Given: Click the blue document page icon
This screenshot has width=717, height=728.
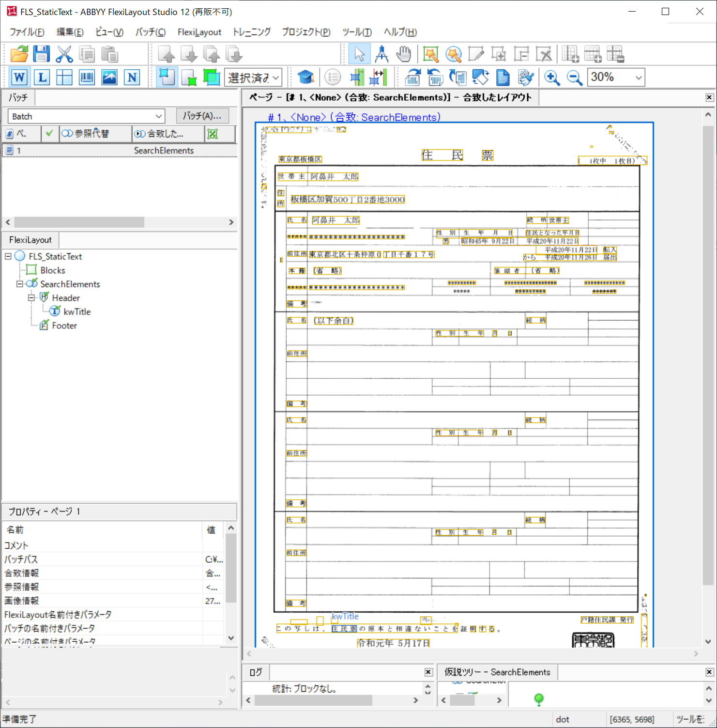Looking at the screenshot, I should coord(503,77).
